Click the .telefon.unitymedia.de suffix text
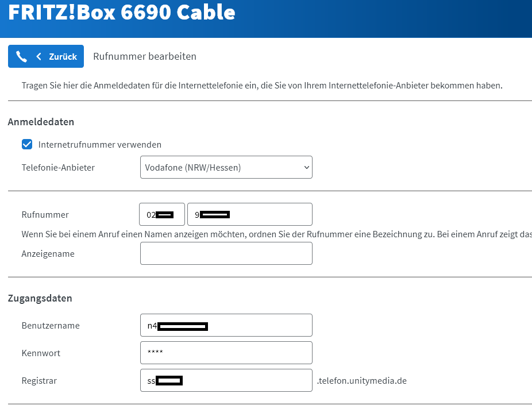This screenshot has width=532, height=409. click(362, 380)
